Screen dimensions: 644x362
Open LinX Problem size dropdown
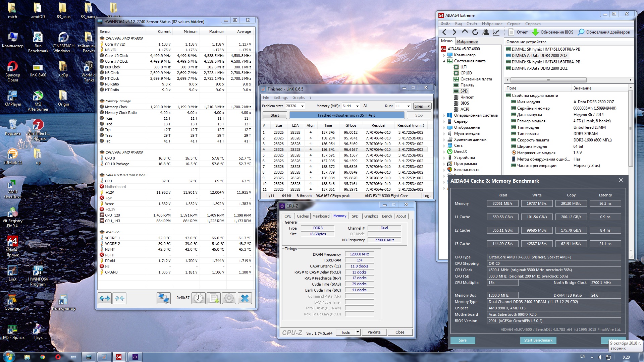click(302, 106)
